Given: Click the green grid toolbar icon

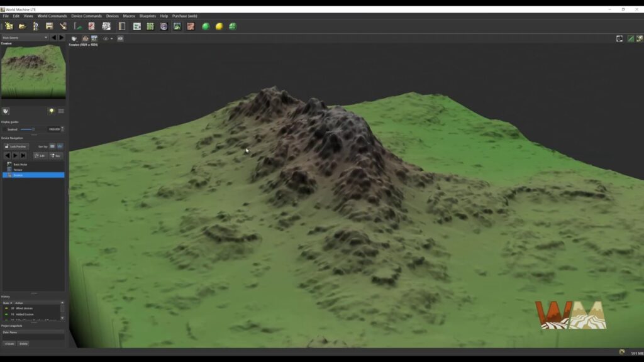Looking at the screenshot, I should 150,26.
